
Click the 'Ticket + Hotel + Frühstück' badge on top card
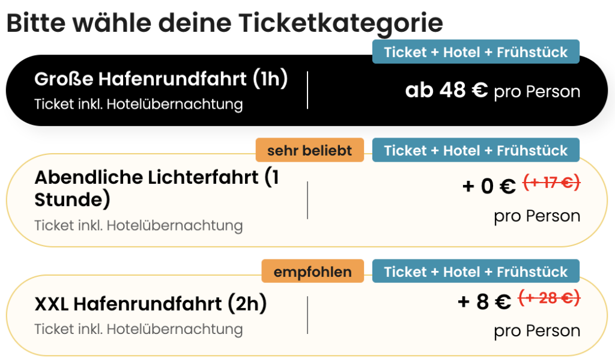(x=476, y=52)
